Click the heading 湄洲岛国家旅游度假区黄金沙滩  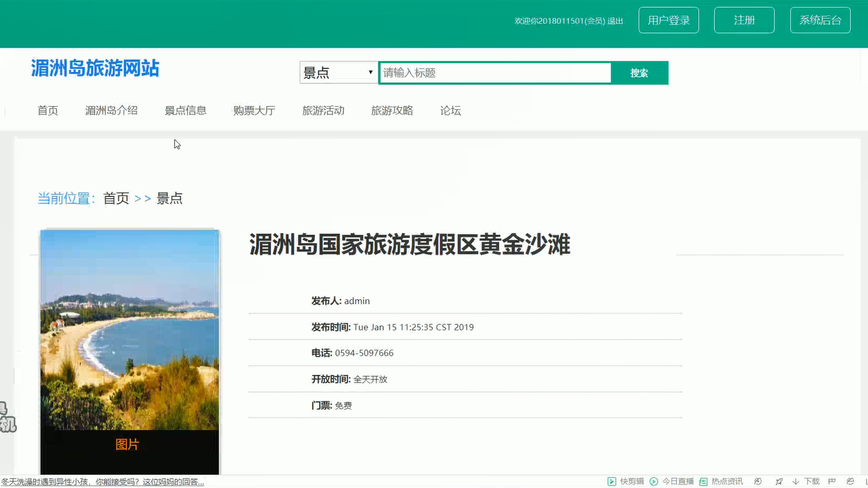click(410, 244)
